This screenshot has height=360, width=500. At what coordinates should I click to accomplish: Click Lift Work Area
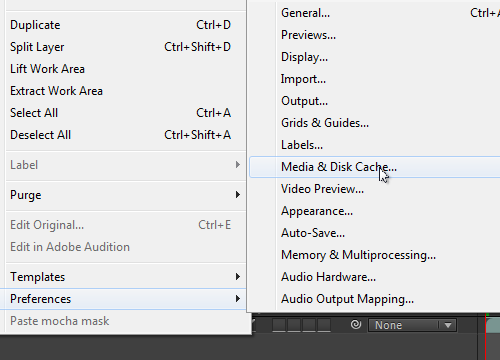123,69
